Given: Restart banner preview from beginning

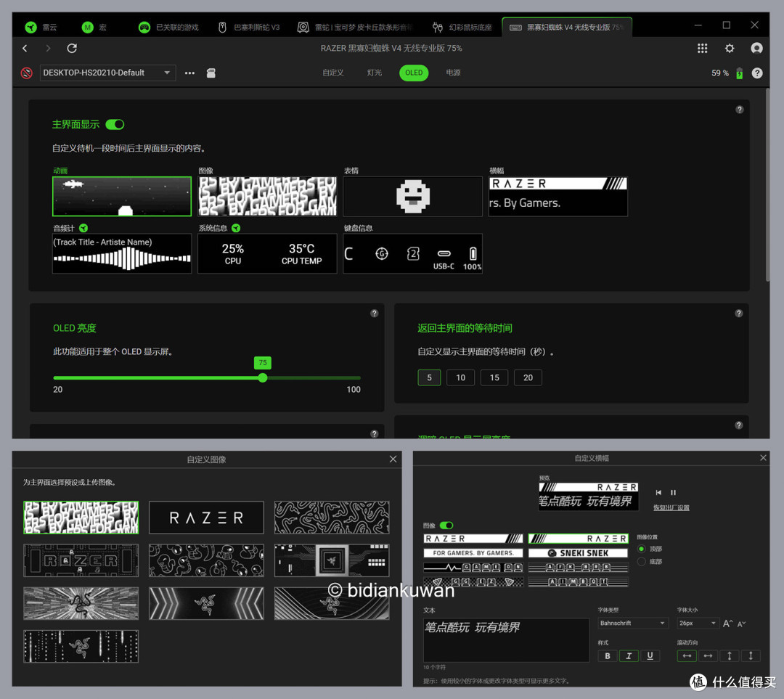Looking at the screenshot, I should [x=658, y=493].
